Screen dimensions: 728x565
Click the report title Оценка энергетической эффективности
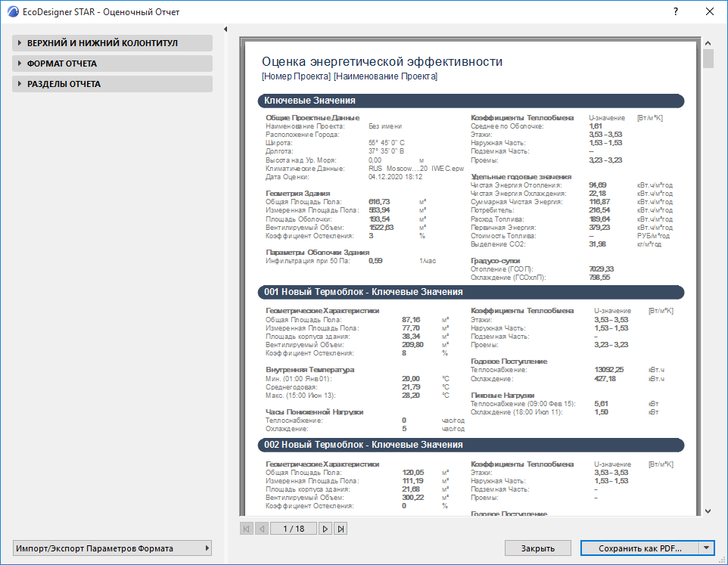(x=382, y=62)
